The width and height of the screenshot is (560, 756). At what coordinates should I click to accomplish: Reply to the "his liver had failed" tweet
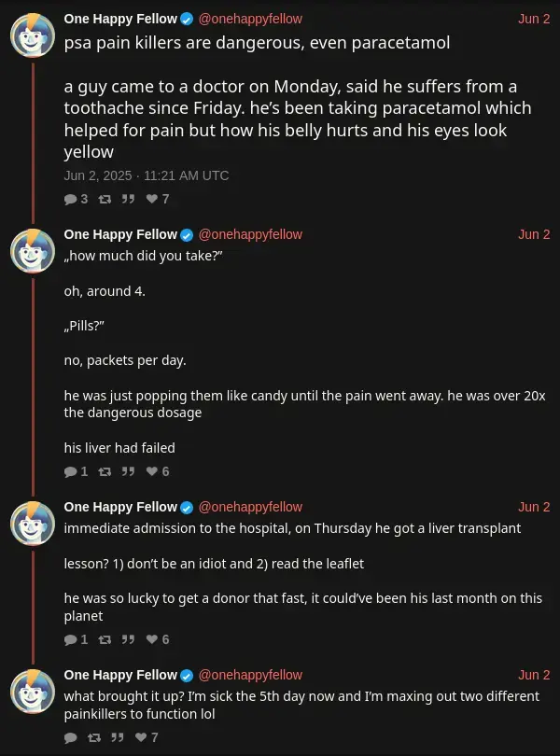tap(71, 471)
